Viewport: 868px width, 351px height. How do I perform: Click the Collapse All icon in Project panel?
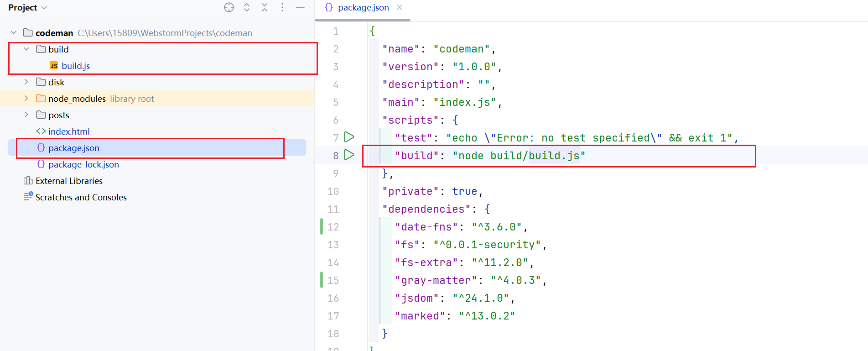tap(265, 7)
